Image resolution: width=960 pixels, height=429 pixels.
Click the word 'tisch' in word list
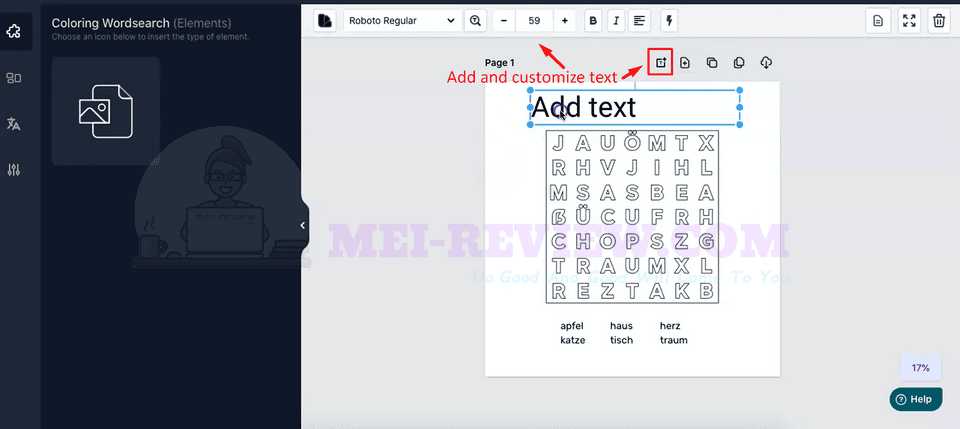point(621,340)
